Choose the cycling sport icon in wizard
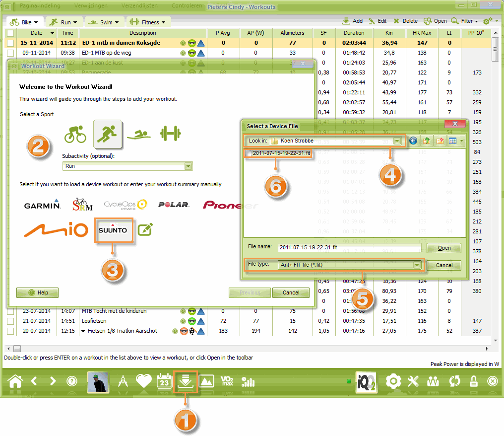 click(x=75, y=134)
